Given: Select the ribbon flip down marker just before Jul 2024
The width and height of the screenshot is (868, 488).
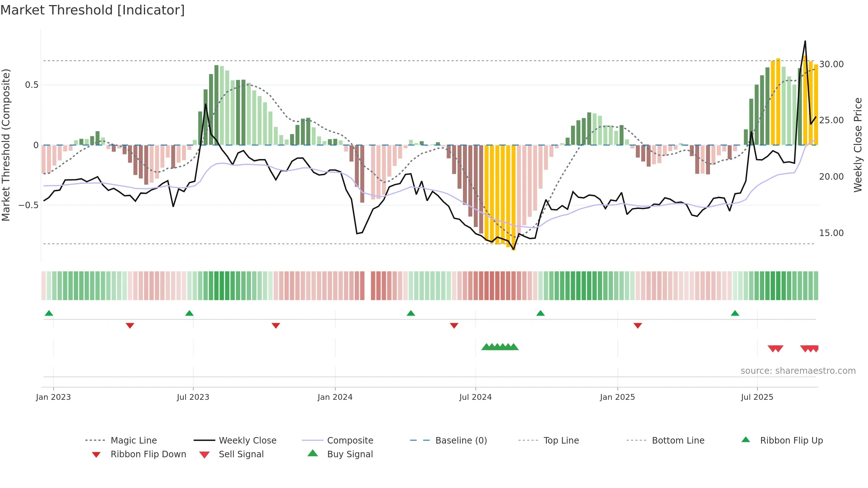Looking at the screenshot, I should 454,325.
